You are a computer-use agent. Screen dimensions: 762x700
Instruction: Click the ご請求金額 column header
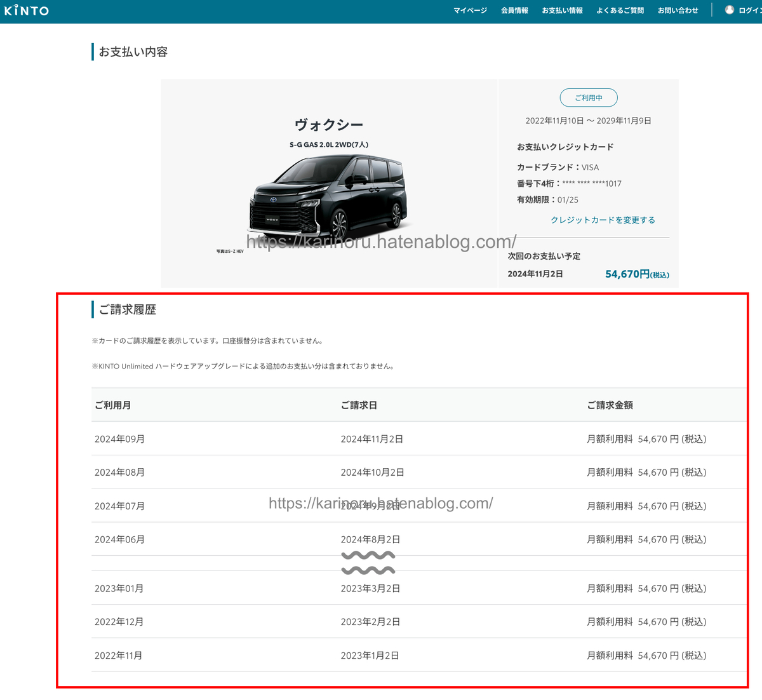[610, 405]
